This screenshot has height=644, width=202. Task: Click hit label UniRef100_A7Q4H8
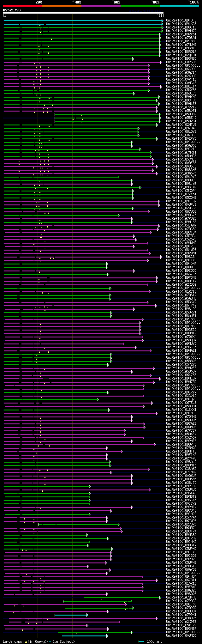tap(181, 598)
